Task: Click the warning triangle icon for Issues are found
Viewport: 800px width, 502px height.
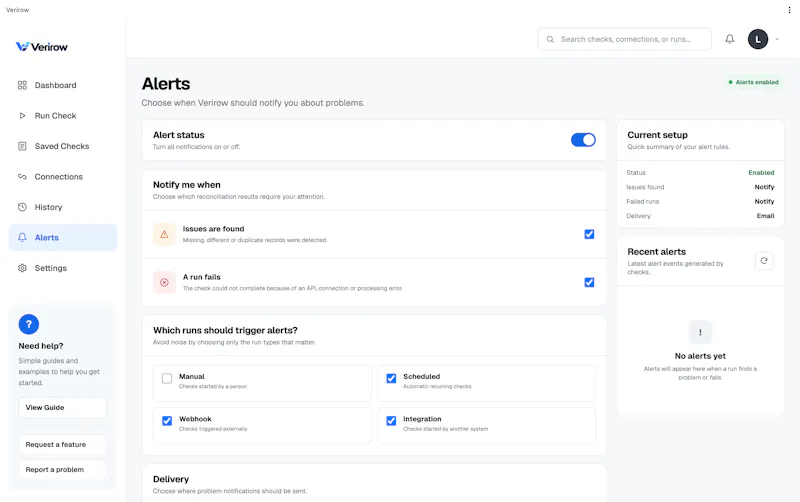Action: click(x=164, y=235)
